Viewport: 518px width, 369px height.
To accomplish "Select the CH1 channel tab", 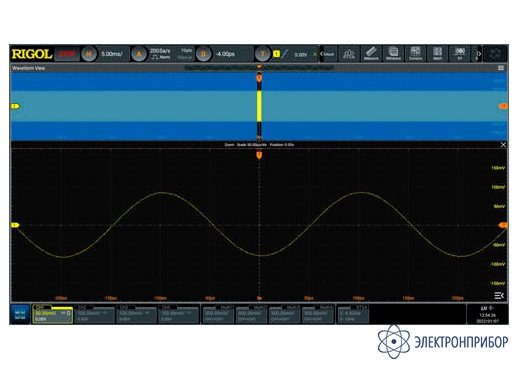I will coord(52,314).
